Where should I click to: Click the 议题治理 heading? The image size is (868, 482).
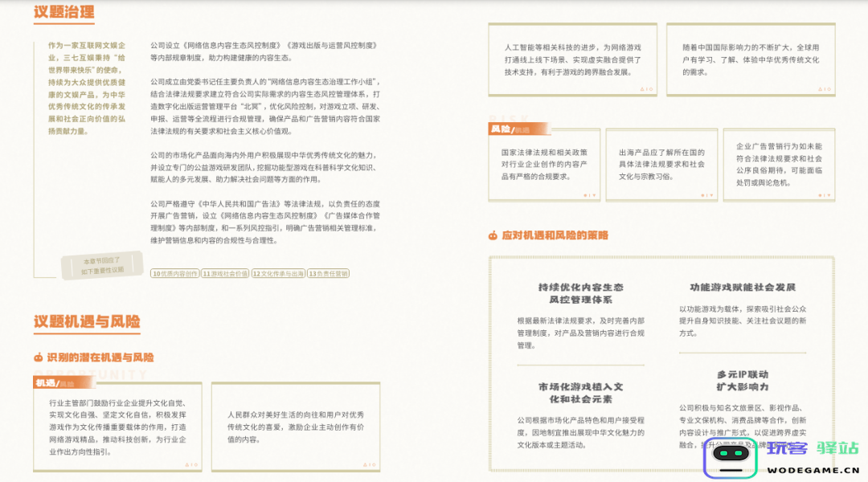coord(64,11)
